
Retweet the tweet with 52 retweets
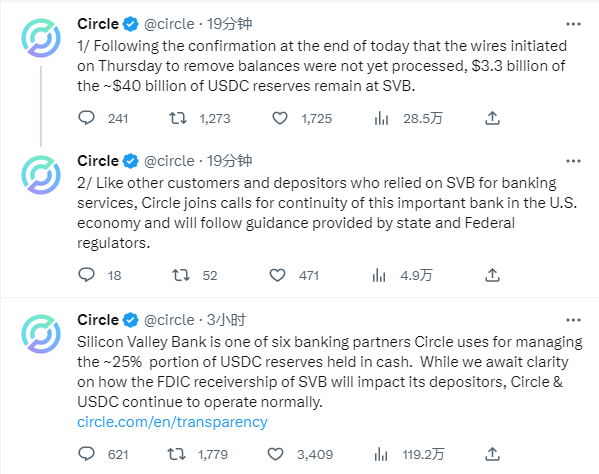181,275
